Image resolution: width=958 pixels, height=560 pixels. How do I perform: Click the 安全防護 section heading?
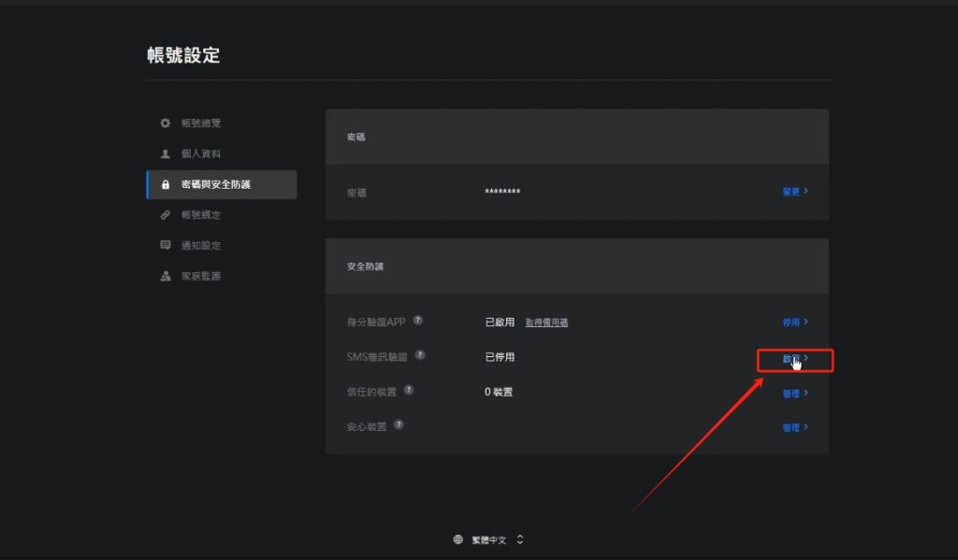[x=365, y=266]
